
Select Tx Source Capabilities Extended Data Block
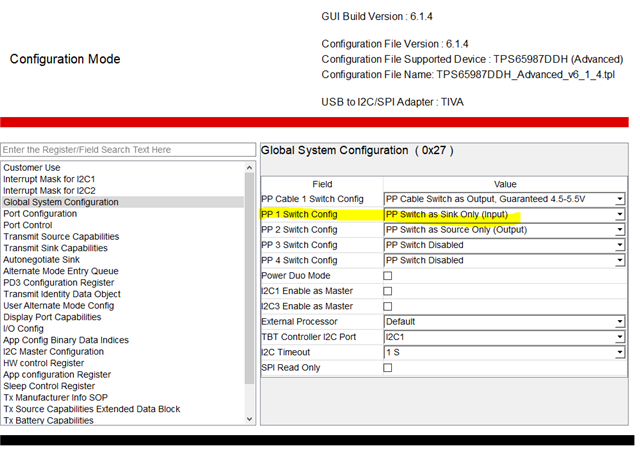(x=92, y=409)
